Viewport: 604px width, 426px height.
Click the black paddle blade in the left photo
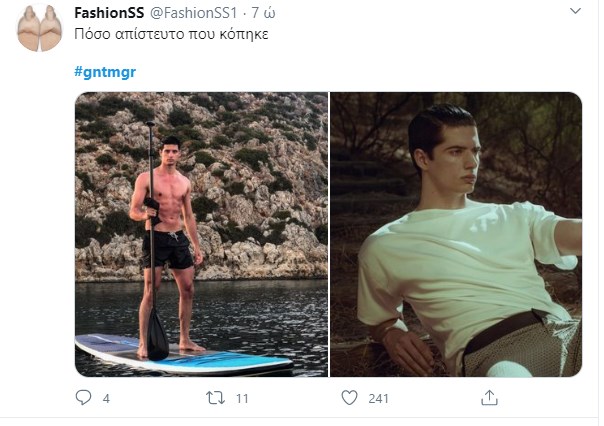tap(158, 334)
